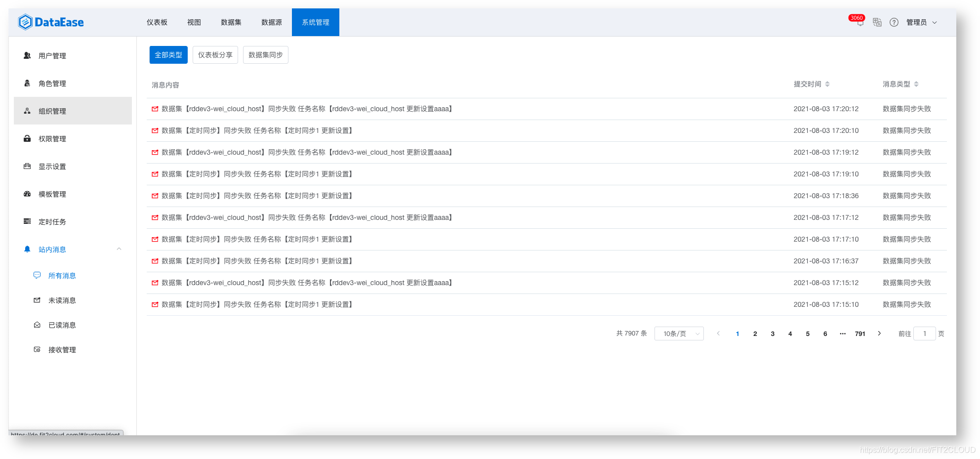Open the notification bell with 3060 badge
Image resolution: width=980 pixels, height=459 pixels.
860,23
